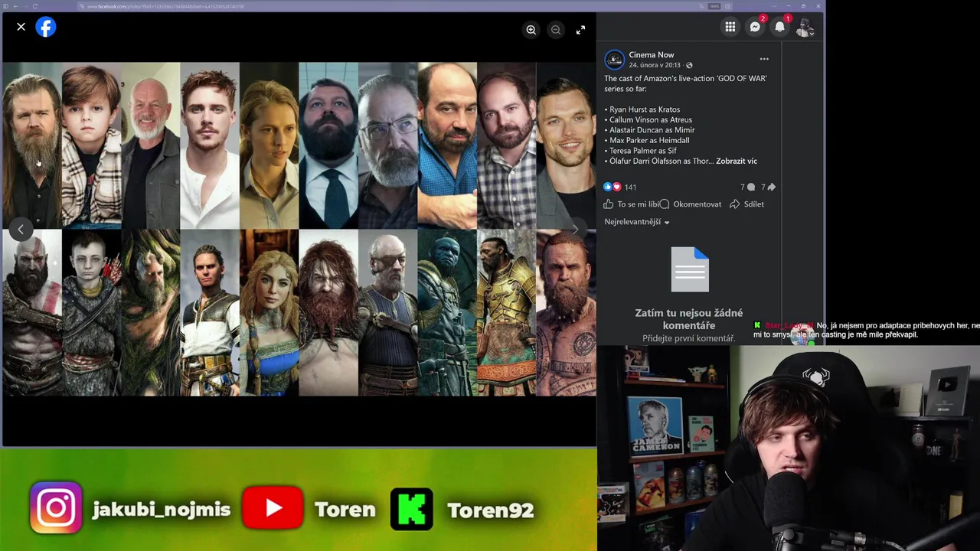Open the Cinema Now page name link
The width and height of the screenshot is (980, 551).
pos(652,55)
